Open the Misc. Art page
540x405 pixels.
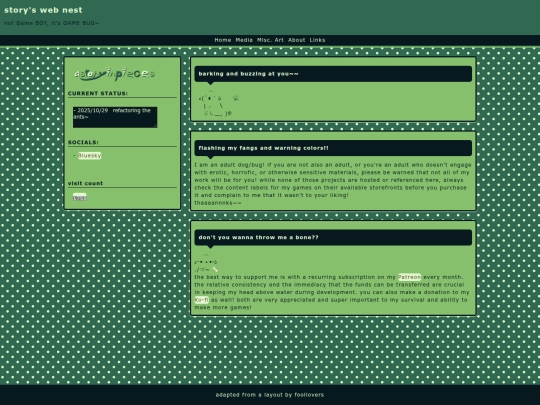(x=270, y=40)
